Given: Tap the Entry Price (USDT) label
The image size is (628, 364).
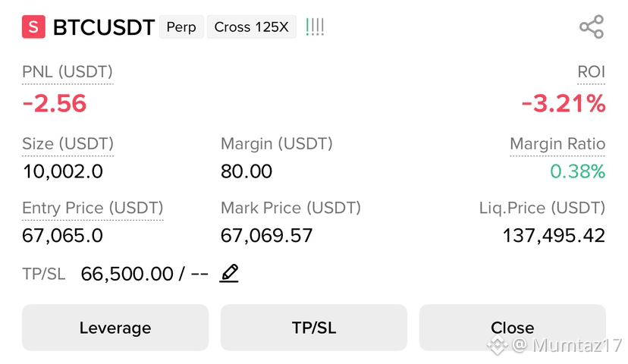Looking at the screenshot, I should (93, 208).
